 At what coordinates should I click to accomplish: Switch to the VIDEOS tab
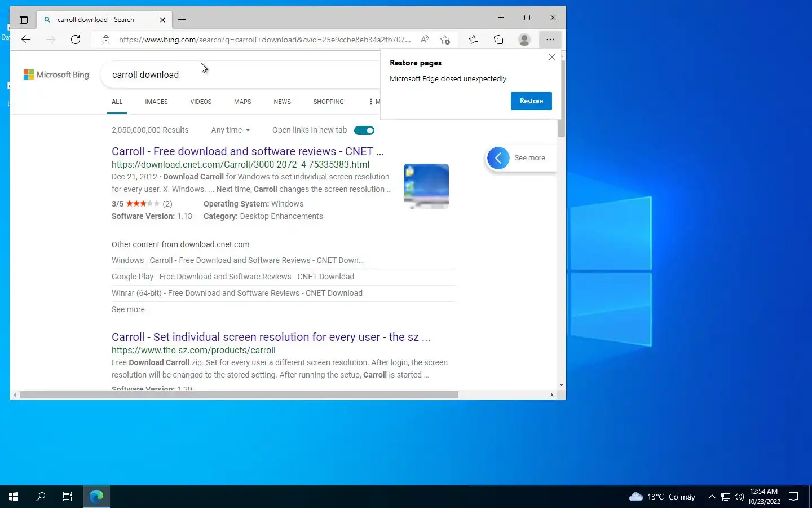coord(201,102)
